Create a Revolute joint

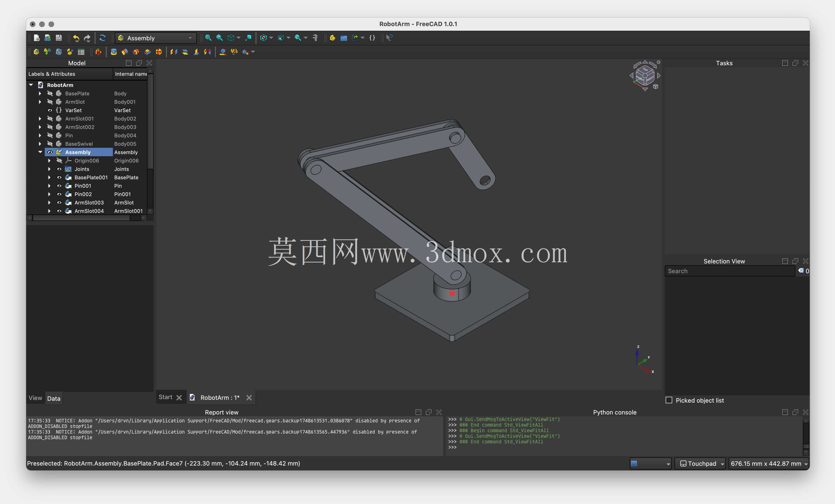point(125,52)
